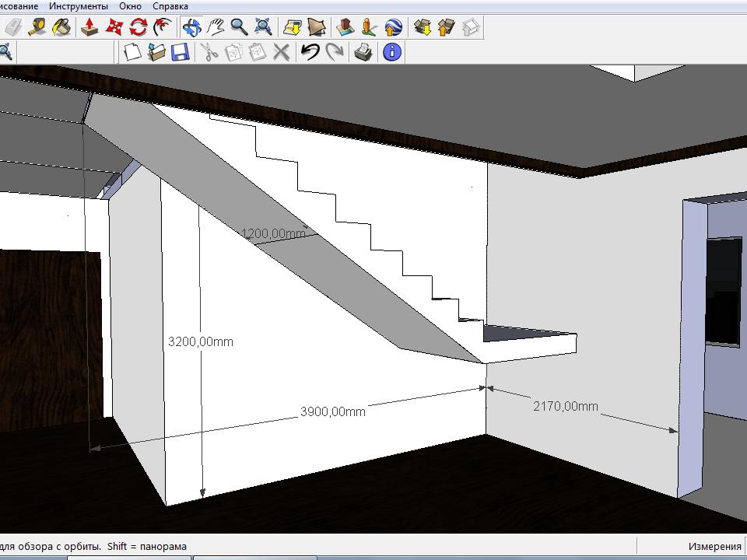Open the Инструменты menu
Viewport: 747px width, 560px height.
pyautogui.click(x=78, y=6)
